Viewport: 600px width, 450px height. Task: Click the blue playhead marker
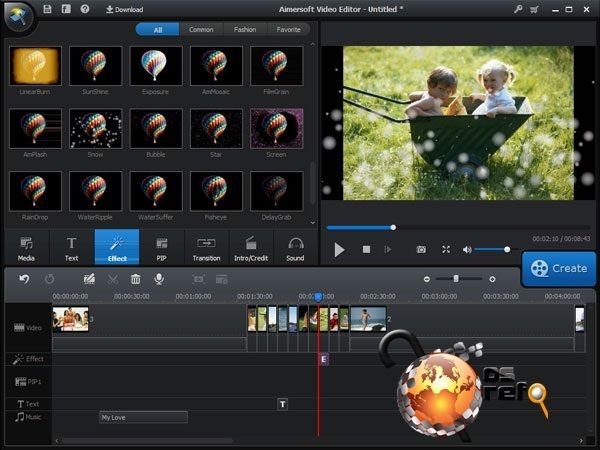[318, 297]
